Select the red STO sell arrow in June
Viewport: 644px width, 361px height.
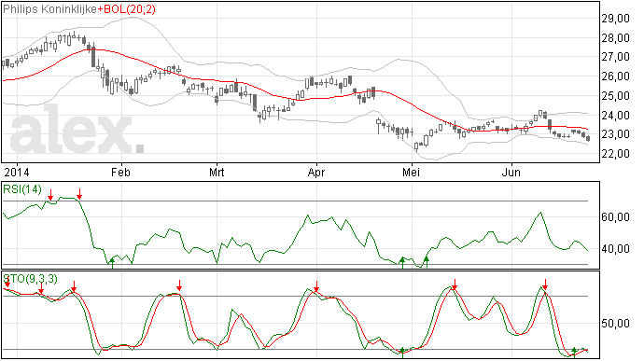545,285
